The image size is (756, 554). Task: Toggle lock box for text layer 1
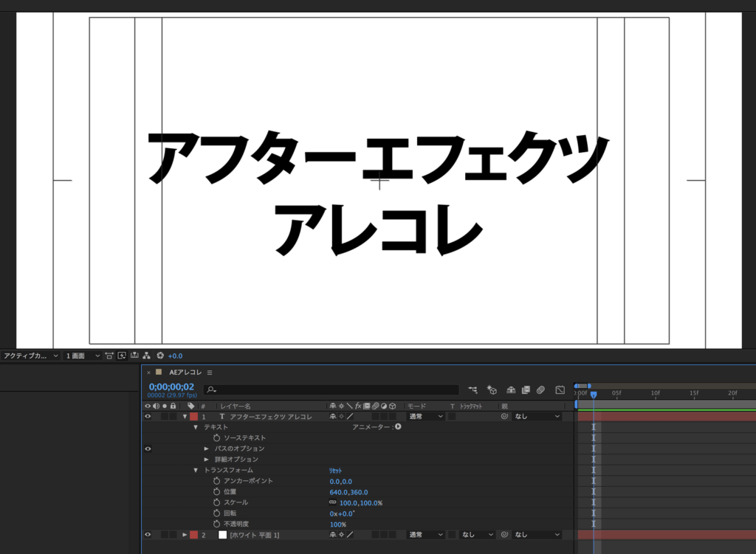click(173, 416)
